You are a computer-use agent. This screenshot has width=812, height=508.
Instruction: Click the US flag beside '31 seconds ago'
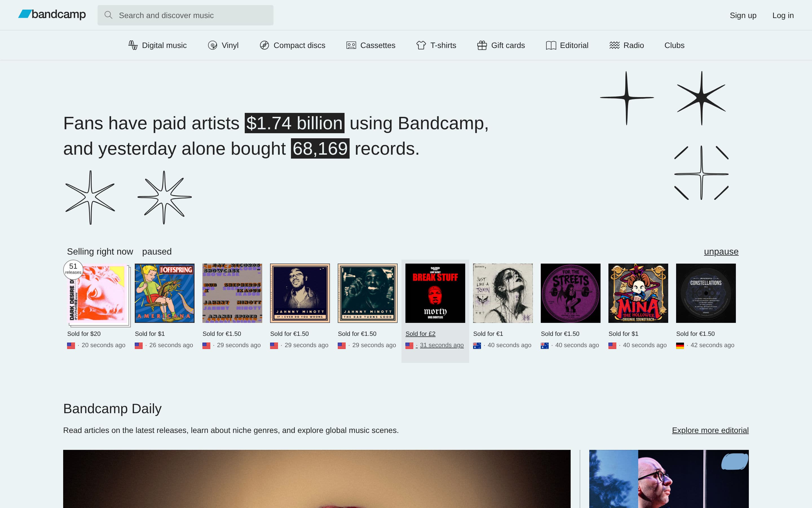[409, 345]
